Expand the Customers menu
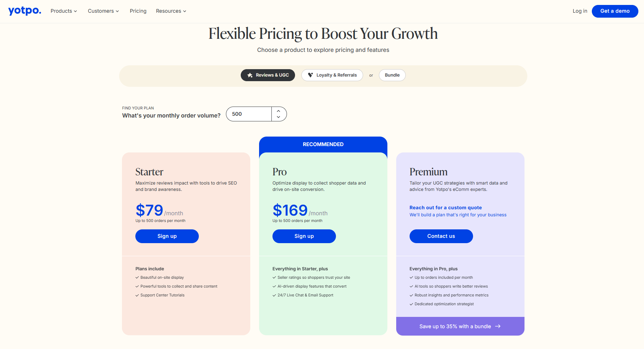 tap(103, 11)
